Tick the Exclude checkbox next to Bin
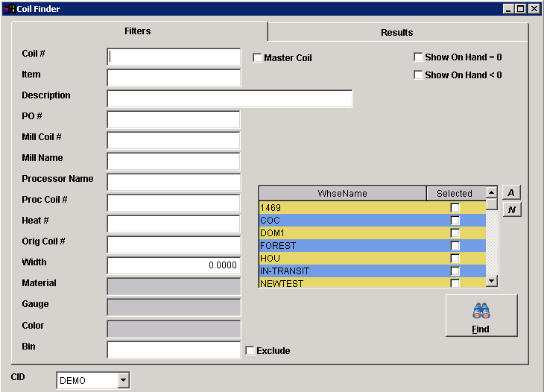This screenshot has width=544, height=392. point(250,350)
